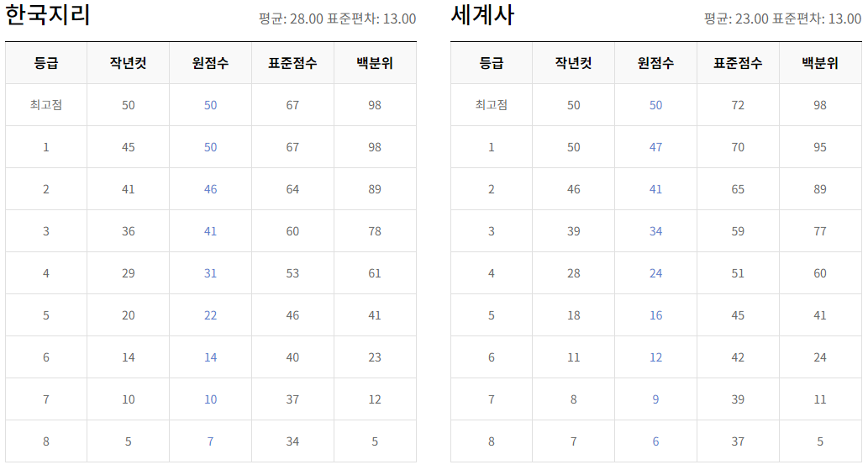Select 한국지리 grade 3 백분위 value 78
Screen dimensions: 868x470
[x=375, y=231]
